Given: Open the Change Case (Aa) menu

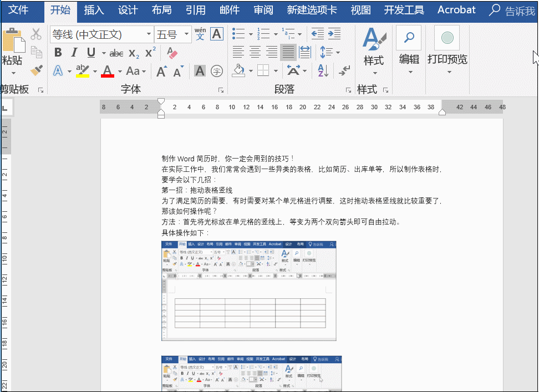Looking at the screenshot, I should click(136, 71).
